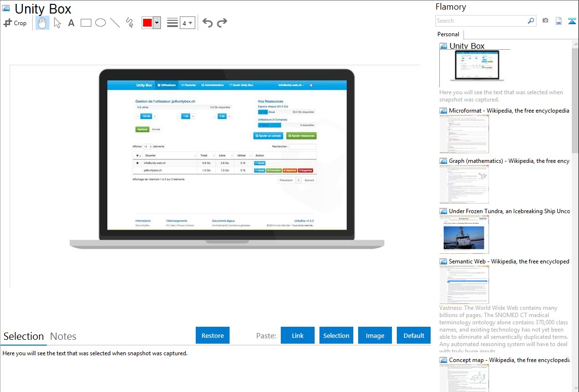Click the snapshot icon beside Semantic Web
The height and width of the screenshot is (392, 579).
point(444,261)
